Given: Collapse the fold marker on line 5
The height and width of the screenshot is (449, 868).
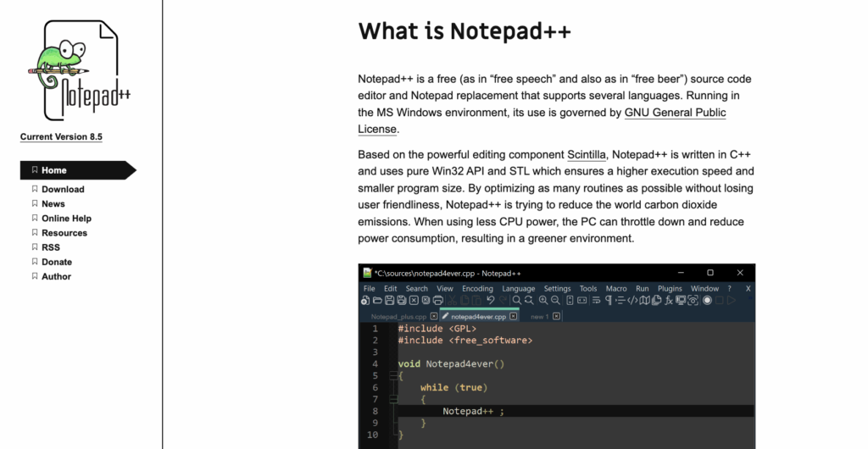Looking at the screenshot, I should pos(392,375).
